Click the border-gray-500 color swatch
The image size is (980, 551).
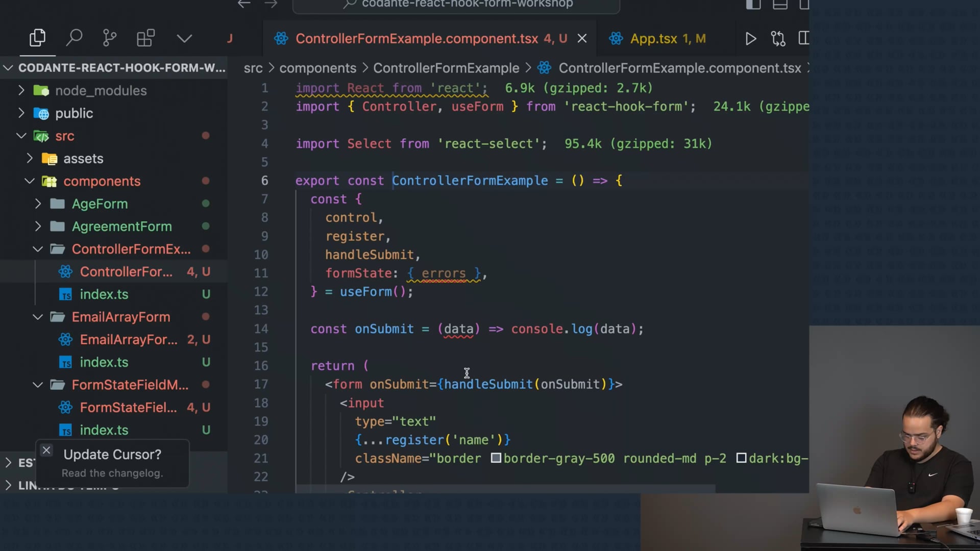(496, 458)
